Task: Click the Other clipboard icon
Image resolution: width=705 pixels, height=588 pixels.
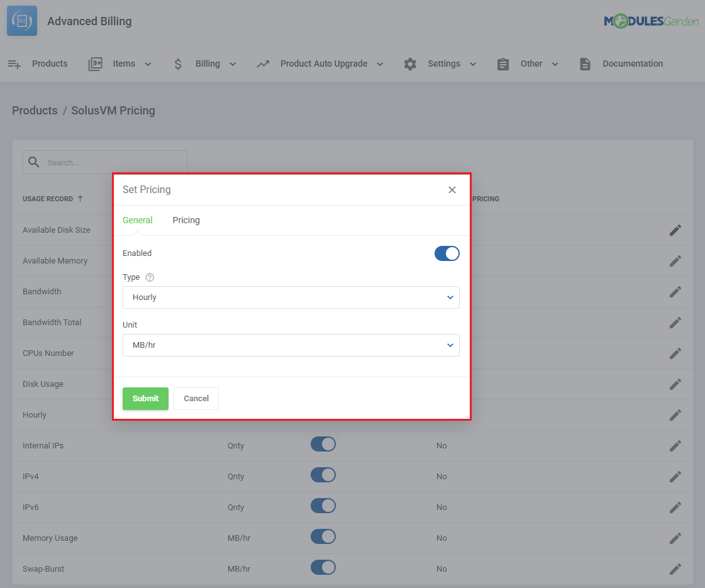Action: (503, 64)
